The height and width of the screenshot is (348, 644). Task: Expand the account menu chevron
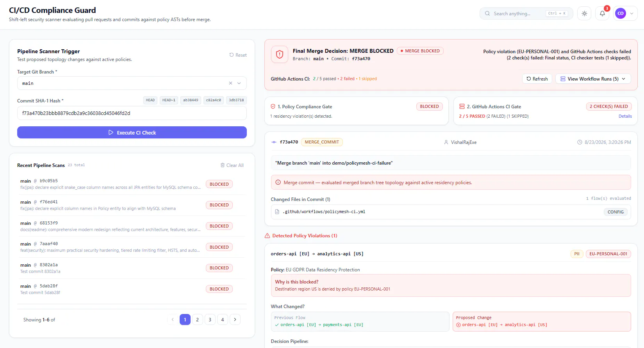[632, 13]
